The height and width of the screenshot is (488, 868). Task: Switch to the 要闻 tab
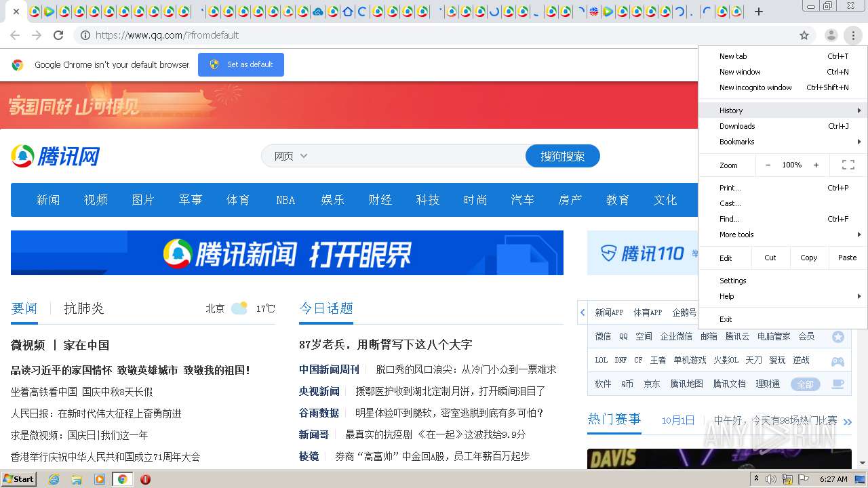pos(24,308)
